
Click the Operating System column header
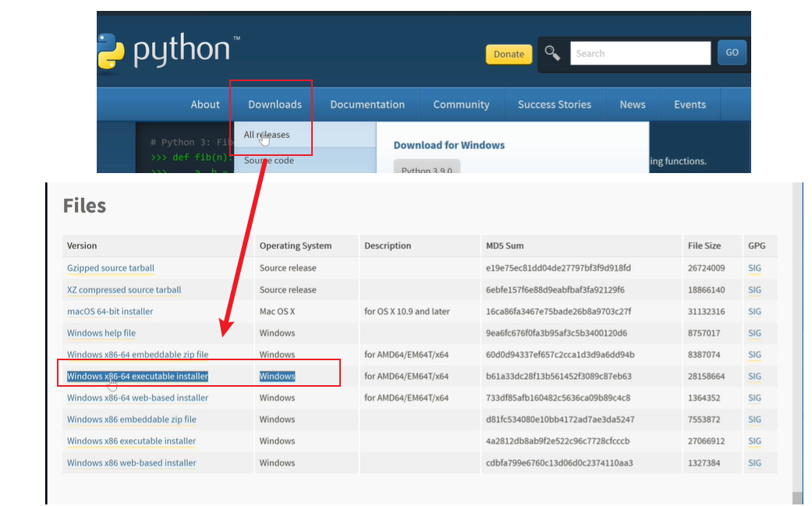[x=296, y=246]
